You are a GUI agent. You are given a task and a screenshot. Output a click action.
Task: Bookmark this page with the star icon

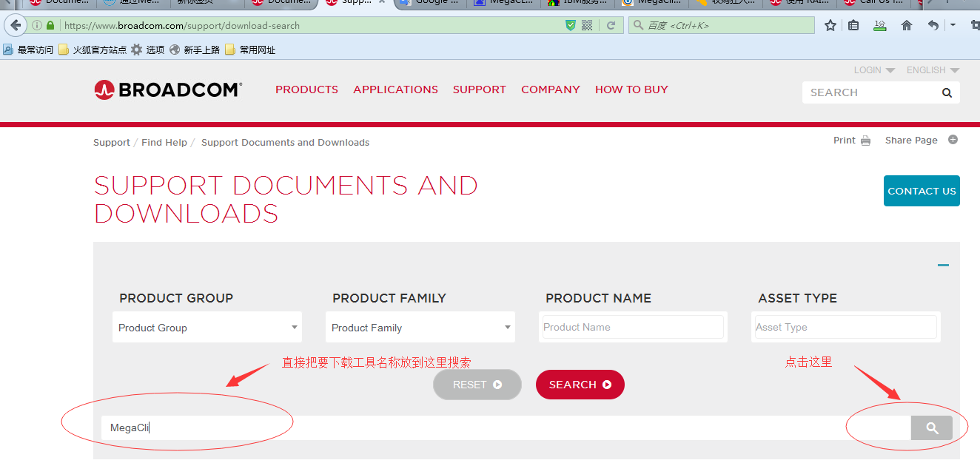(x=830, y=25)
